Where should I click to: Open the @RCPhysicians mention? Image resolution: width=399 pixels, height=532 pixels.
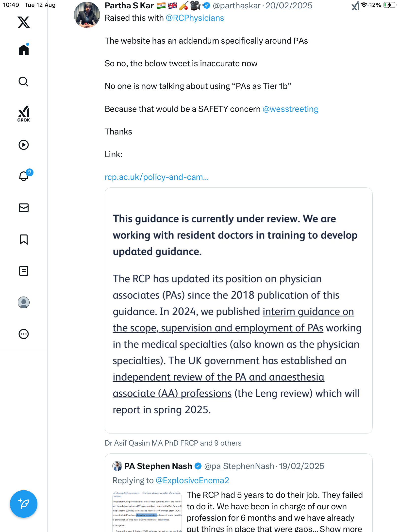coord(195,18)
